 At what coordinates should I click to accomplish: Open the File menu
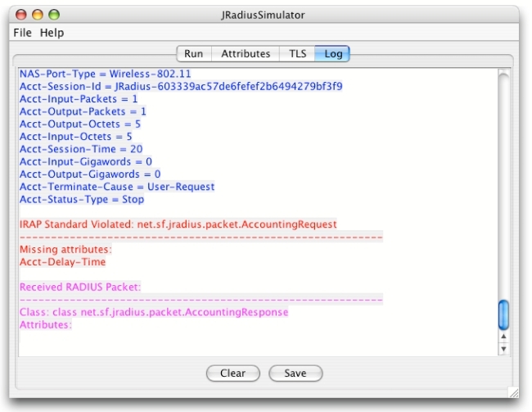pos(22,33)
